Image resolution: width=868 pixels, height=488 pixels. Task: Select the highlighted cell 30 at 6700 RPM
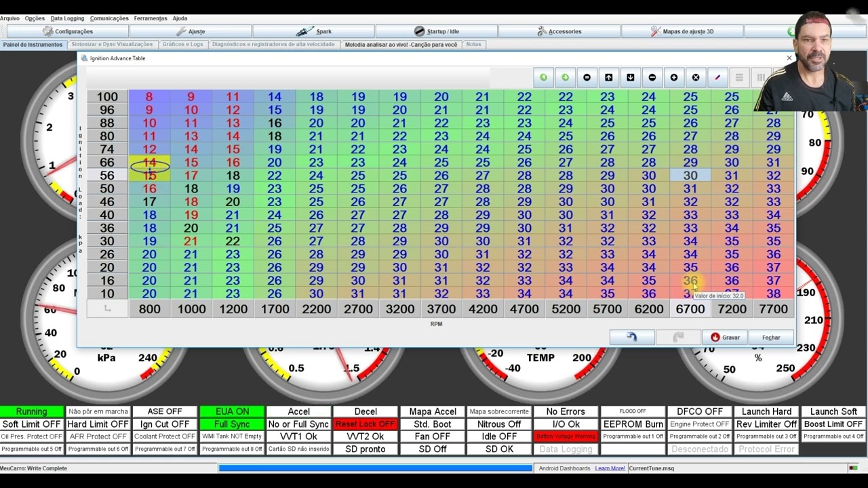[690, 175]
